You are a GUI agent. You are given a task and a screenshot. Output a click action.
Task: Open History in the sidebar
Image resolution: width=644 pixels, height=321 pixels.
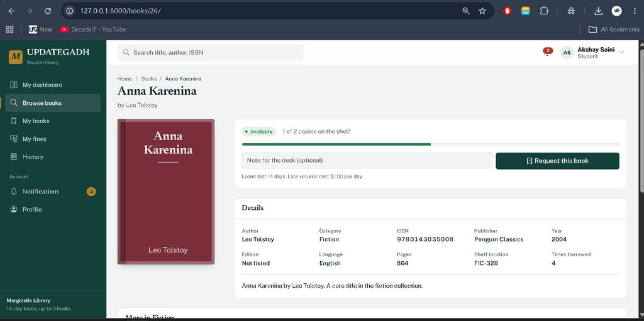53,157
